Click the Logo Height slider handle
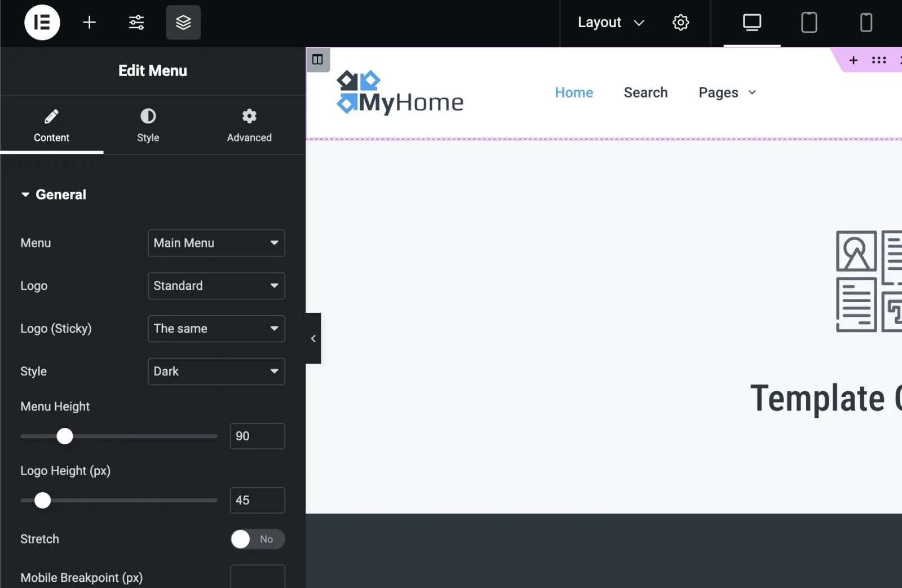The width and height of the screenshot is (902, 588). [x=43, y=501]
